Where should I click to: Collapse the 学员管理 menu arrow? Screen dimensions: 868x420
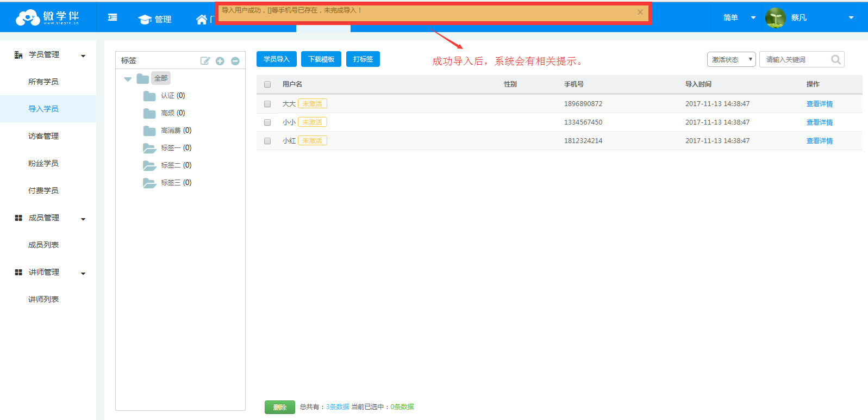(83, 55)
